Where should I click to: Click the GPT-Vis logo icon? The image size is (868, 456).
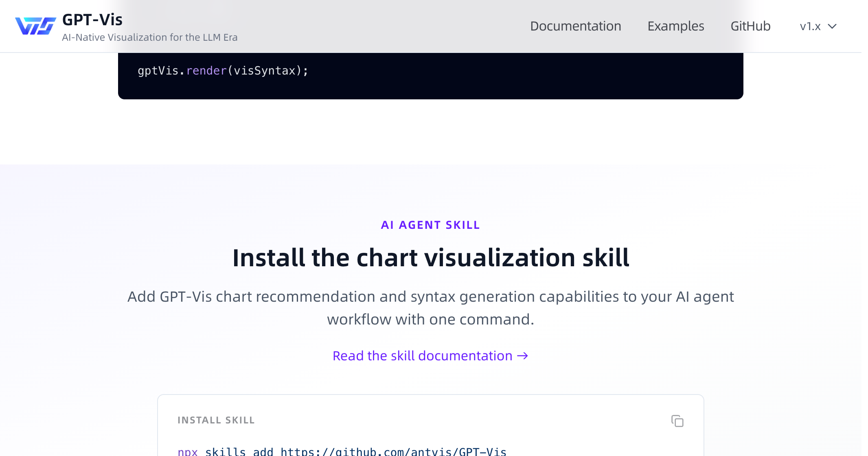click(x=36, y=26)
